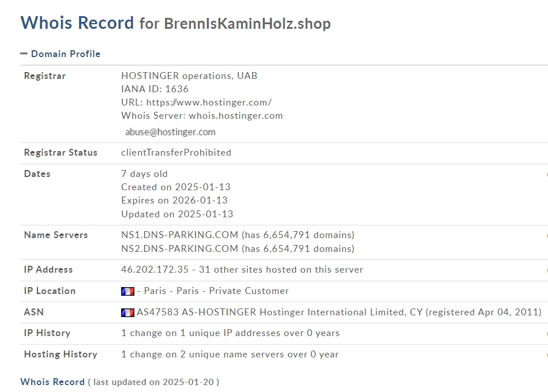Collapse the Domain Profile section
Image resolution: width=548 pixels, height=392 pixels.
click(x=61, y=54)
